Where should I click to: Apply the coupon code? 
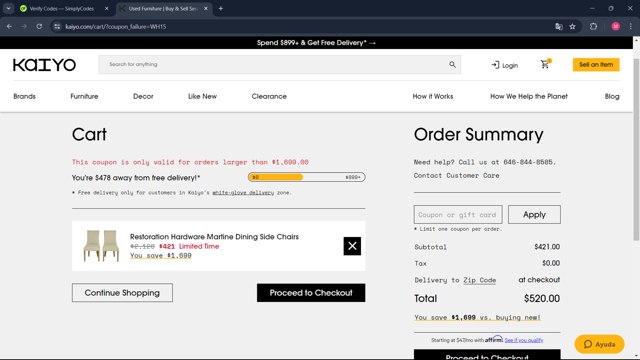534,214
